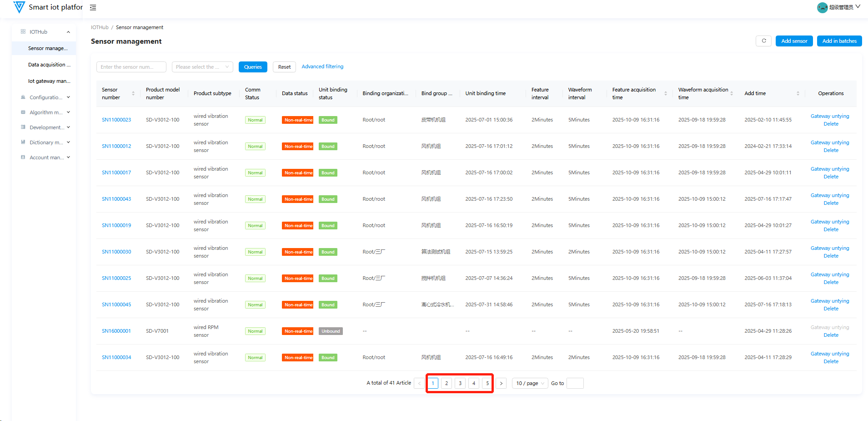Sort by Sensor number column arrows
Viewport: 868px width, 421px height.
pos(133,93)
